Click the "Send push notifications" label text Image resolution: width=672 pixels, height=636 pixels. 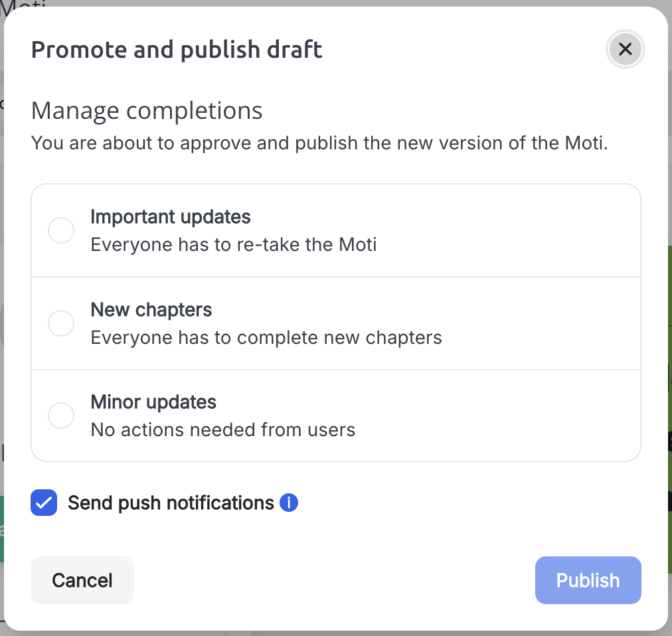click(x=171, y=503)
